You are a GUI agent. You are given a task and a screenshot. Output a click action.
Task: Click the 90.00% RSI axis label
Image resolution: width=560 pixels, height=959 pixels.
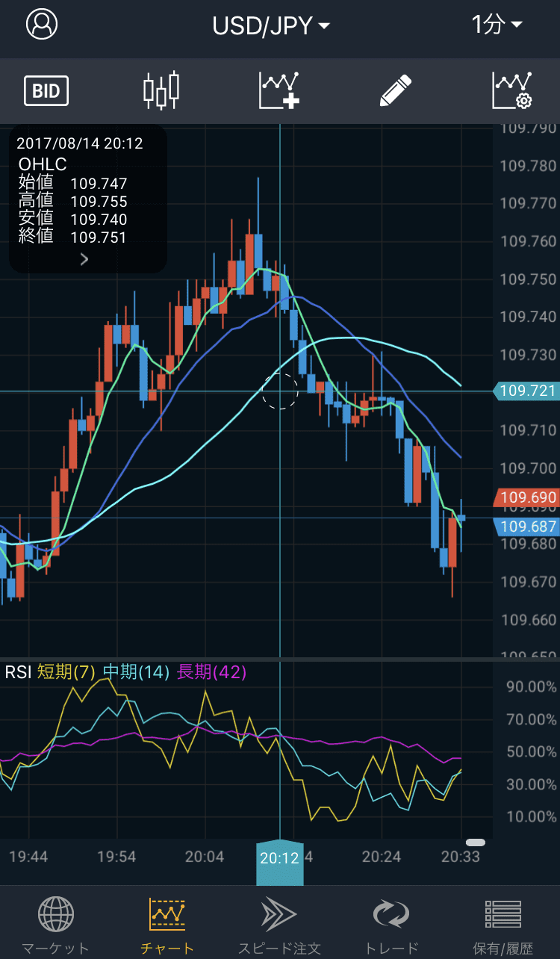tap(531, 686)
